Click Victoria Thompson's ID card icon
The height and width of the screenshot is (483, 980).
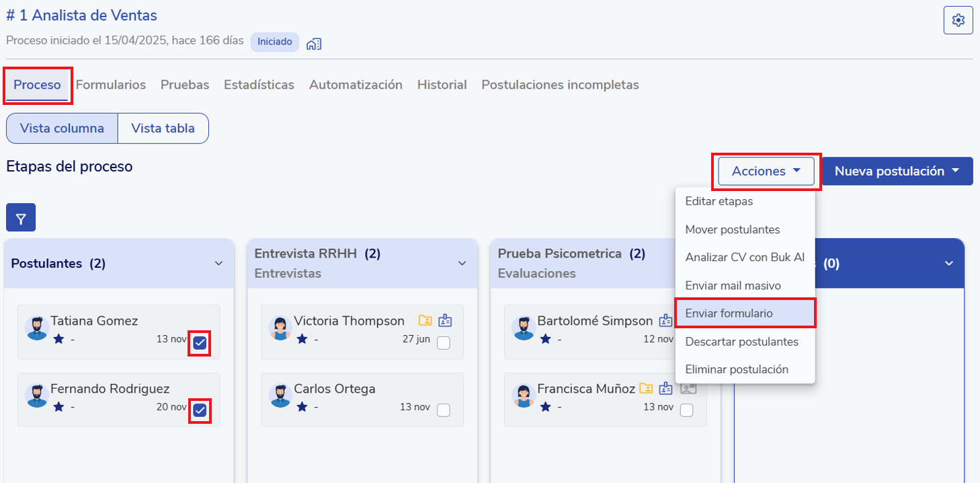point(445,321)
